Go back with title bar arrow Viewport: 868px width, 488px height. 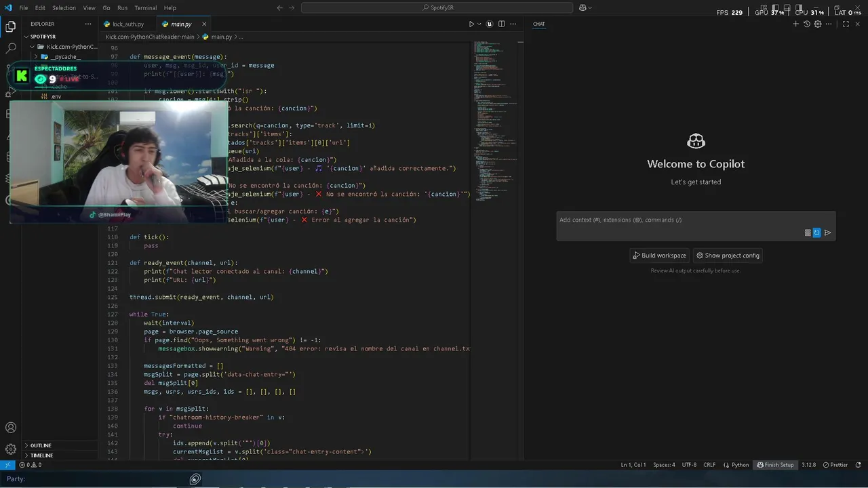(x=280, y=7)
